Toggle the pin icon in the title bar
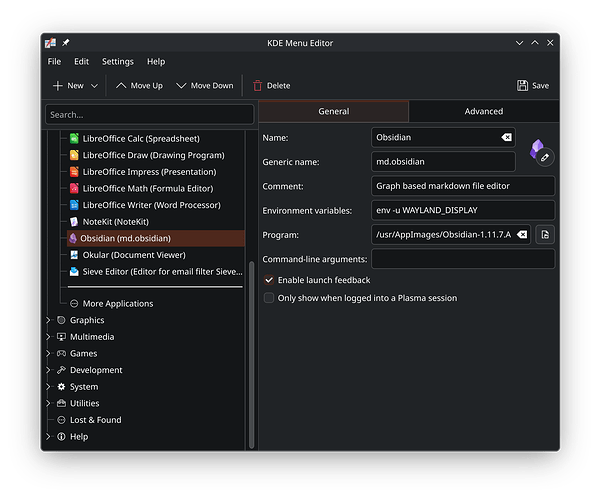The image size is (601, 500). coord(66,43)
